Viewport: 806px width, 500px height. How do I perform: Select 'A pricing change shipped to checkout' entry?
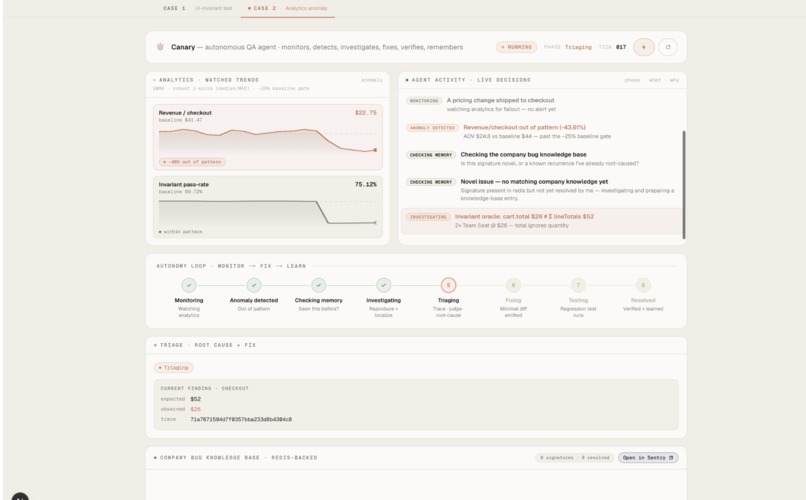coord(542,104)
